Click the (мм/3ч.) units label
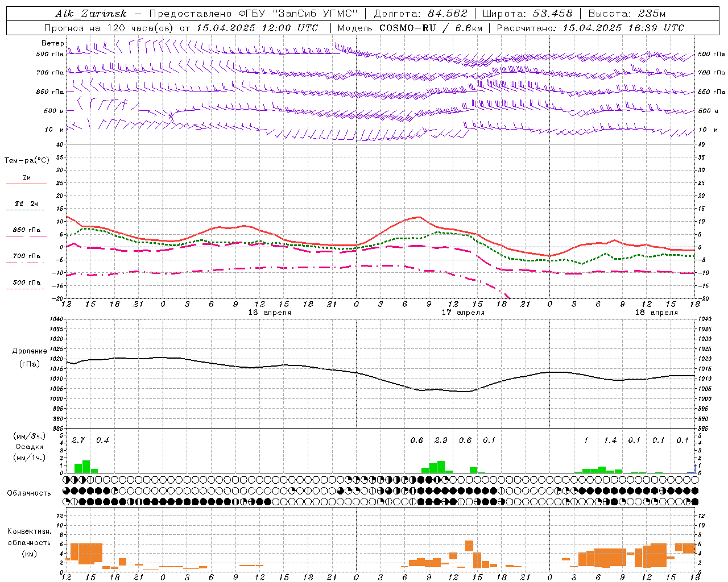This screenshot has width=728, height=582. point(30,436)
